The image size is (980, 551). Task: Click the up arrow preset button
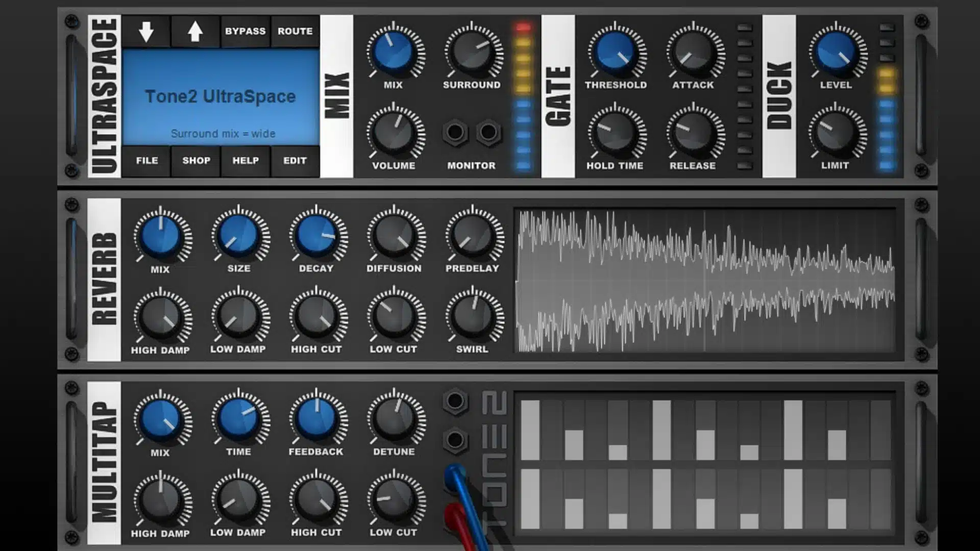pos(195,31)
